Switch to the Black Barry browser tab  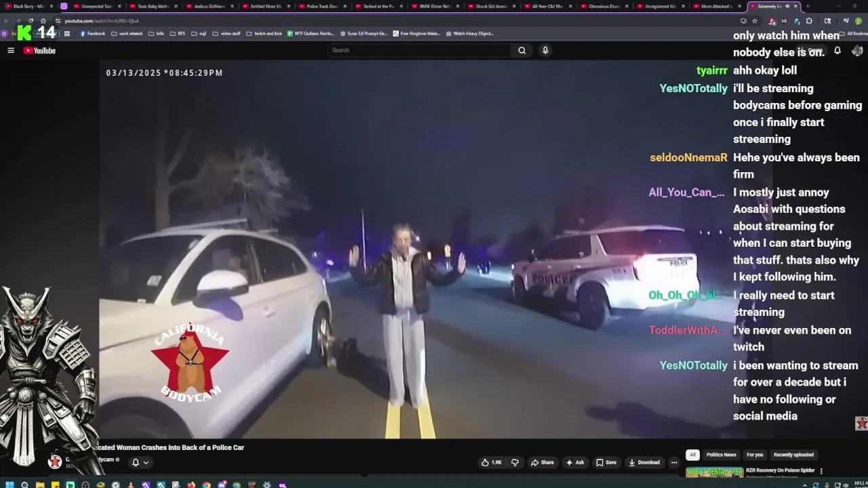tap(28, 6)
